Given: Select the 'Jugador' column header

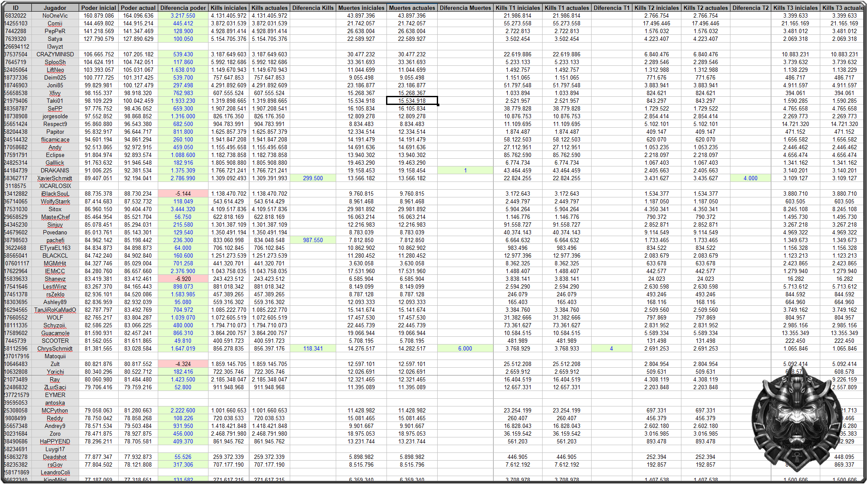Looking at the screenshot, I should point(55,8).
